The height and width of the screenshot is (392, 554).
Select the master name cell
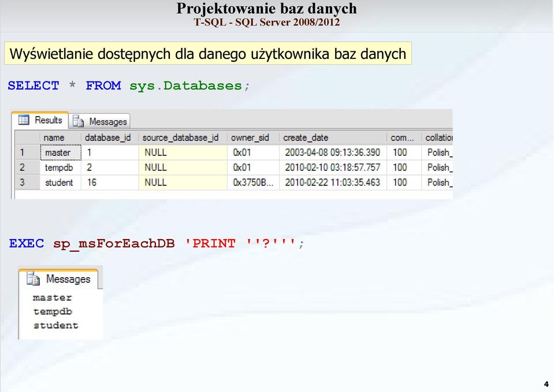point(61,152)
